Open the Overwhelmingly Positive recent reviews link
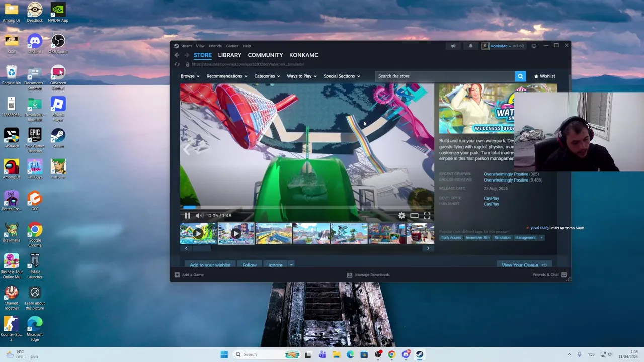This screenshot has height=362, width=644. (x=506, y=174)
